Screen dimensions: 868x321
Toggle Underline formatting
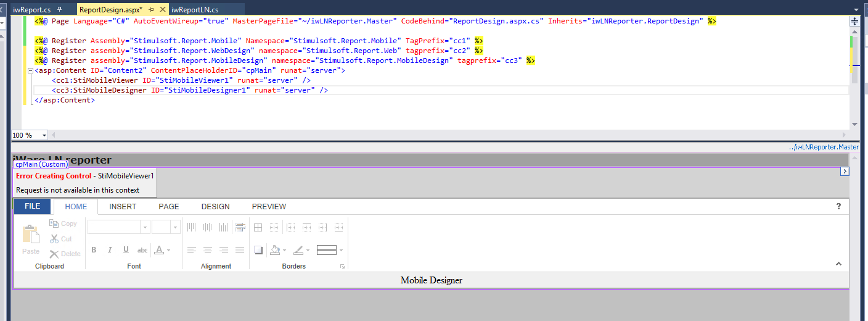pyautogui.click(x=126, y=250)
